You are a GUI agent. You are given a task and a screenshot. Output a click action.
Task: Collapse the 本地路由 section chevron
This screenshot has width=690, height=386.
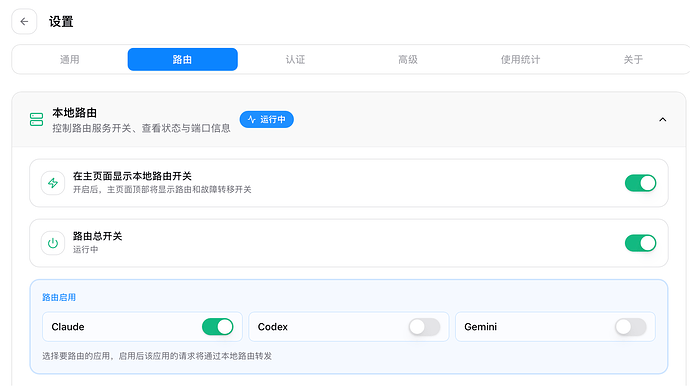(663, 119)
